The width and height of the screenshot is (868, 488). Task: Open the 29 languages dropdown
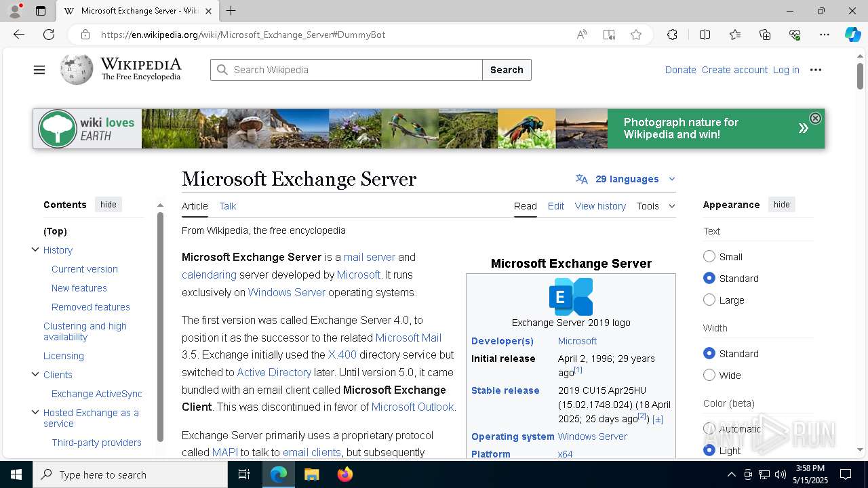coord(625,179)
